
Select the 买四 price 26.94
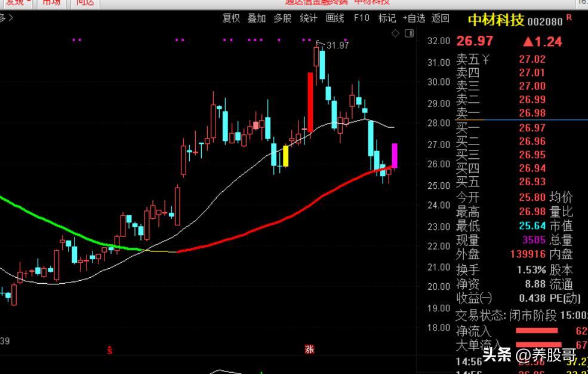[532, 168]
